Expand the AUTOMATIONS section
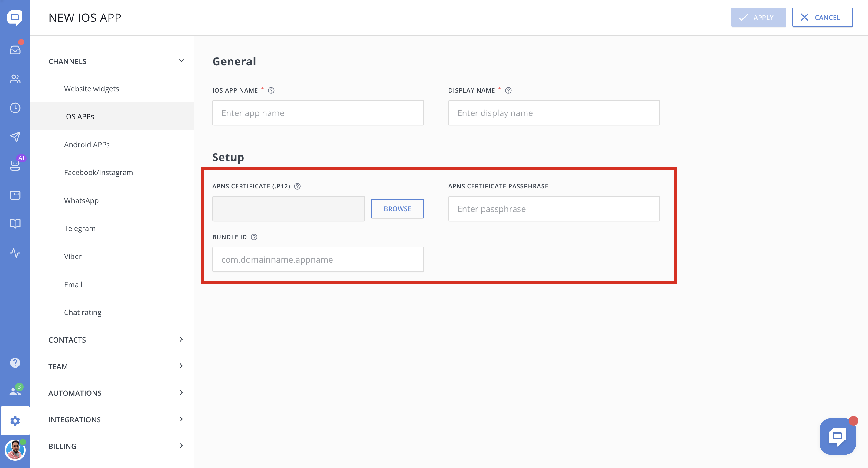Viewport: 868px width, 468px height. [x=181, y=392]
